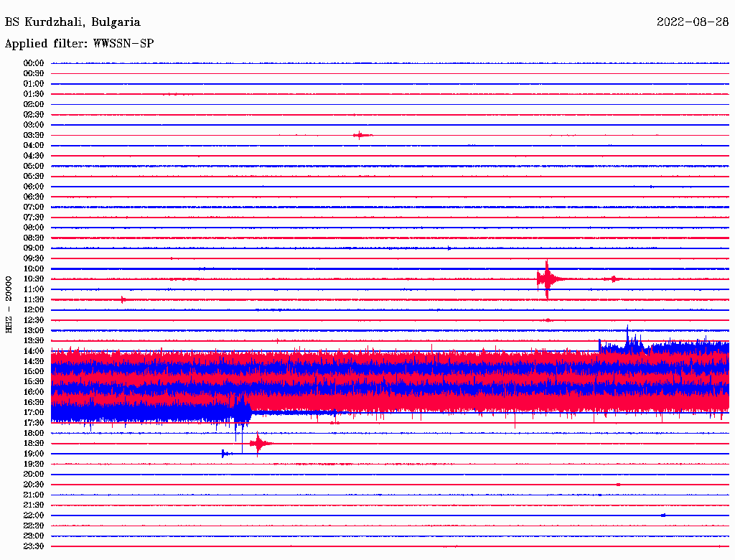The height and width of the screenshot is (560, 735).
Task: Click the 17:30 time label
Action: 34,423
